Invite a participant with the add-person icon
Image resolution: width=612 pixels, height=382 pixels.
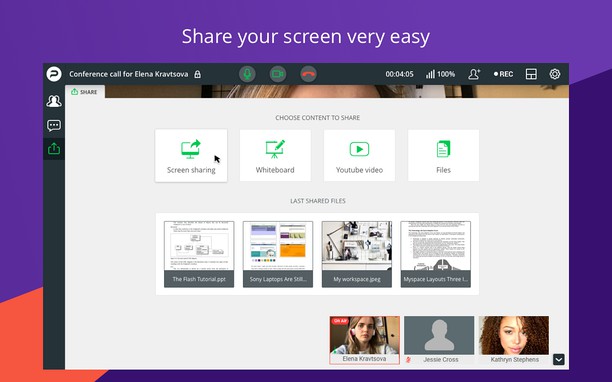[474, 74]
